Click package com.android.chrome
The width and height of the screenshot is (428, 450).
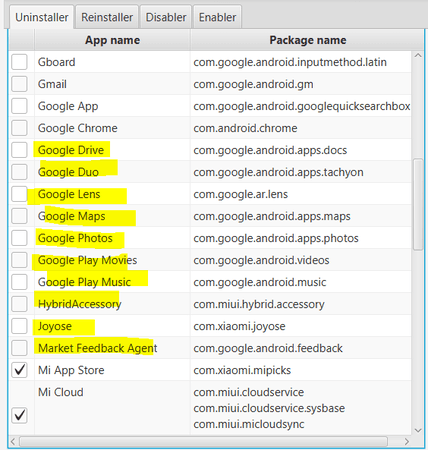(245, 128)
